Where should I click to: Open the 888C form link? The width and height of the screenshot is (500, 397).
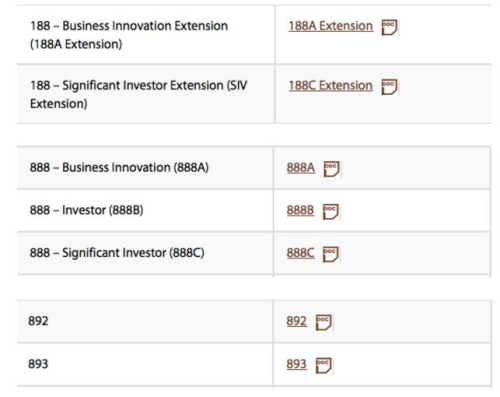click(x=300, y=253)
